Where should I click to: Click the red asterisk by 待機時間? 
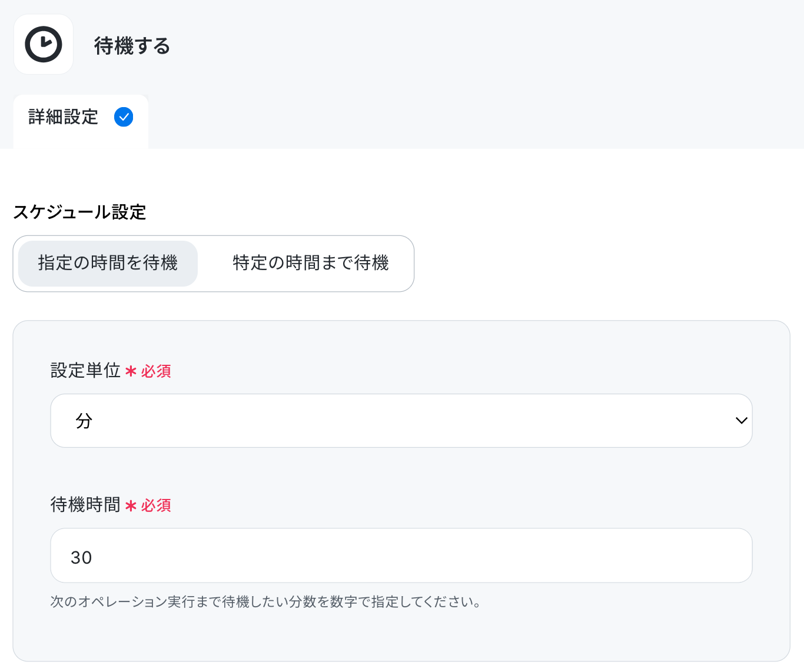click(131, 505)
